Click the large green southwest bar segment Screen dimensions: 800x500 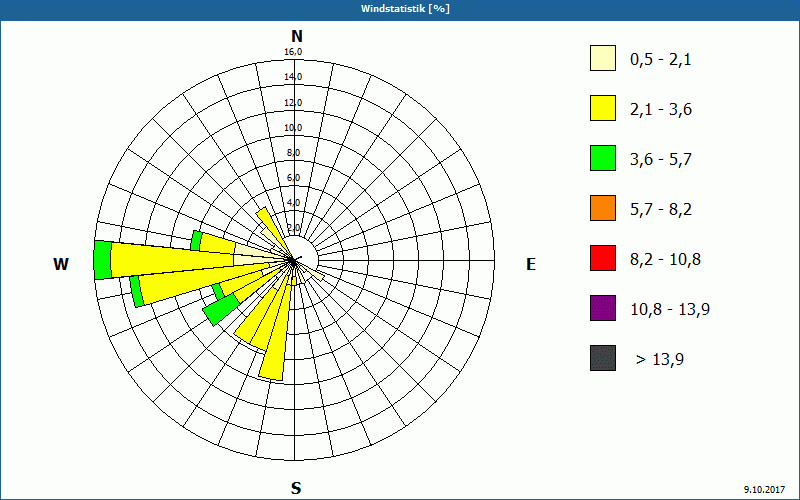point(221,309)
